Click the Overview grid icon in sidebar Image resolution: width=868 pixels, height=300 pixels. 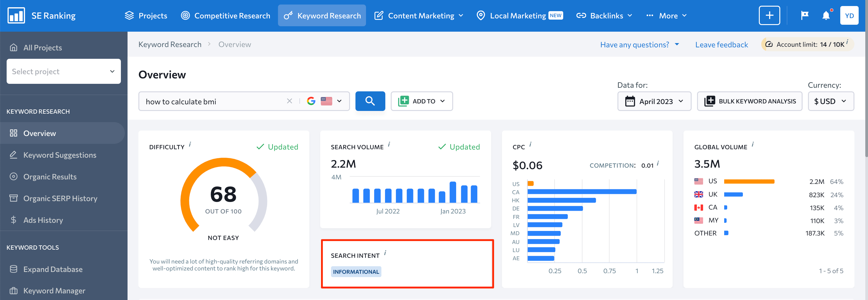pyautogui.click(x=14, y=133)
